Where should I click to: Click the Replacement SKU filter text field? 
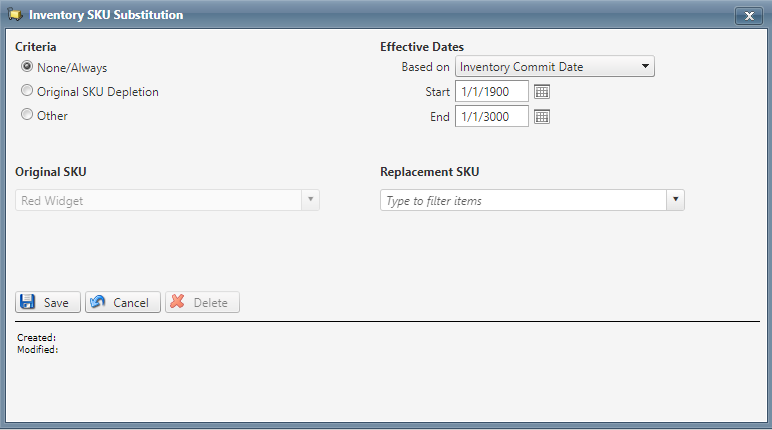click(523, 200)
